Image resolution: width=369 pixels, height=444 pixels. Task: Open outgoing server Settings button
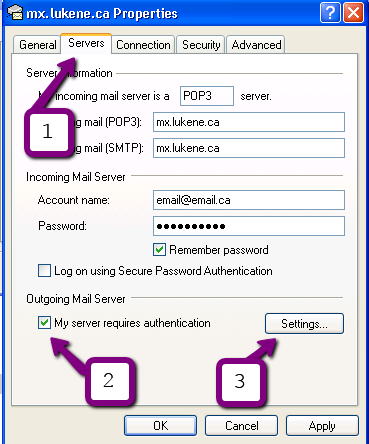(304, 323)
